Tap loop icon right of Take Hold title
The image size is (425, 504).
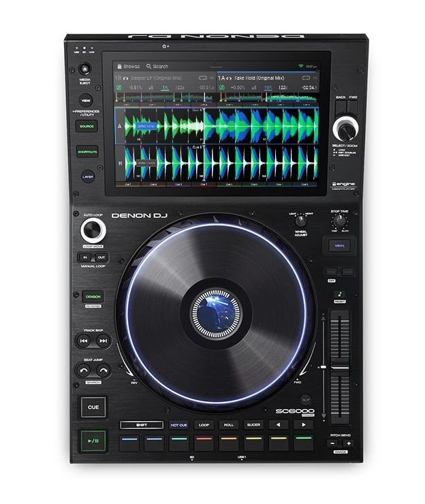click(306, 78)
